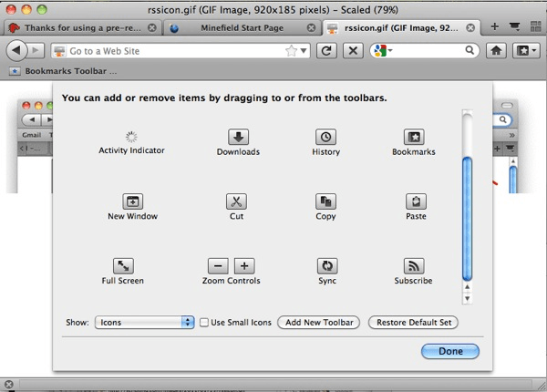This screenshot has height=392, width=547.
Task: Select the New Window icon
Action: 132,201
